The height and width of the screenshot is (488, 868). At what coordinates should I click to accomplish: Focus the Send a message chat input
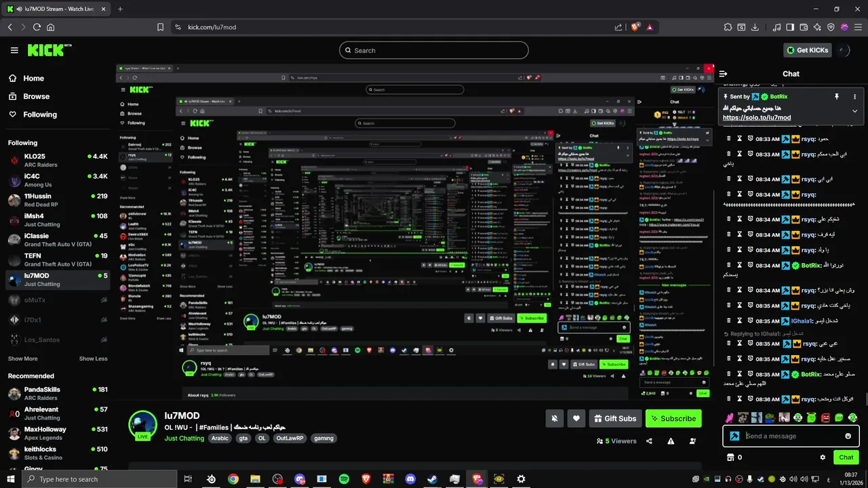(791, 436)
